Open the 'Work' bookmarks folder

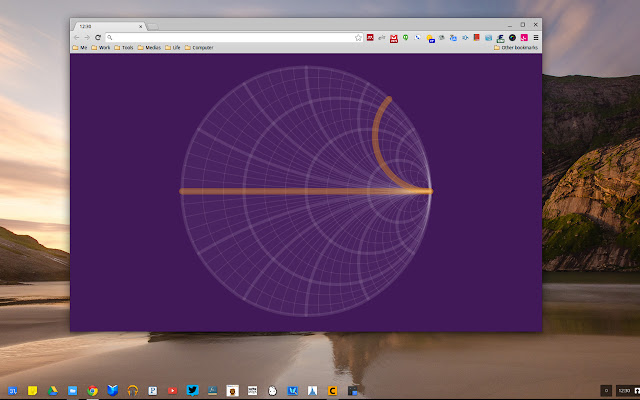click(x=101, y=48)
